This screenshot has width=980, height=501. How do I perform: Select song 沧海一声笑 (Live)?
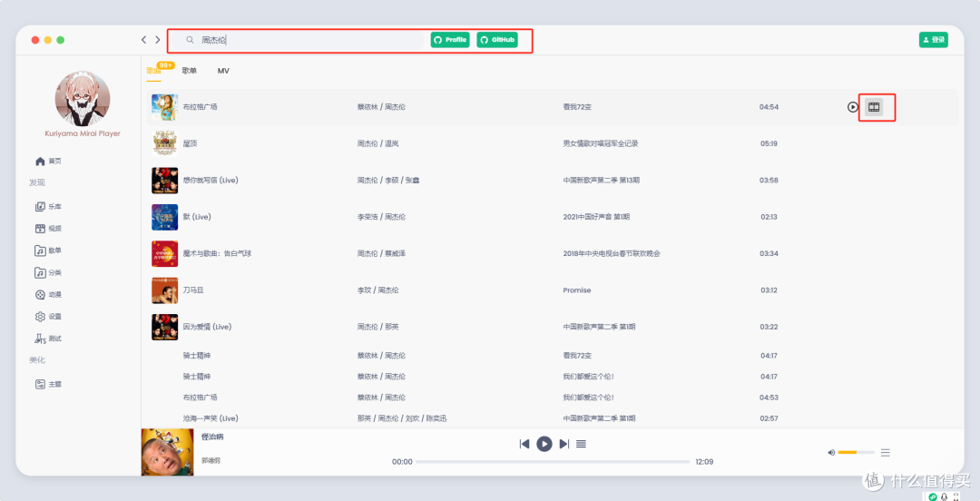(x=211, y=418)
